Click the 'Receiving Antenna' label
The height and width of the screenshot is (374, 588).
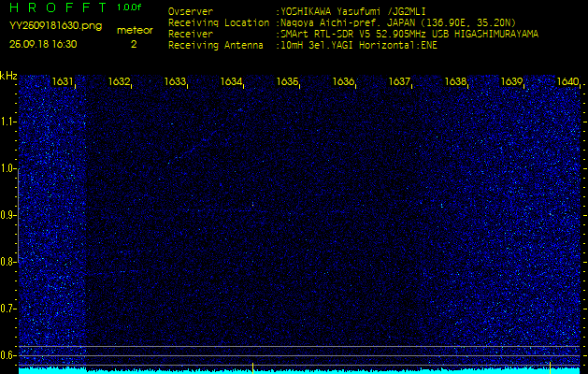click(216, 46)
